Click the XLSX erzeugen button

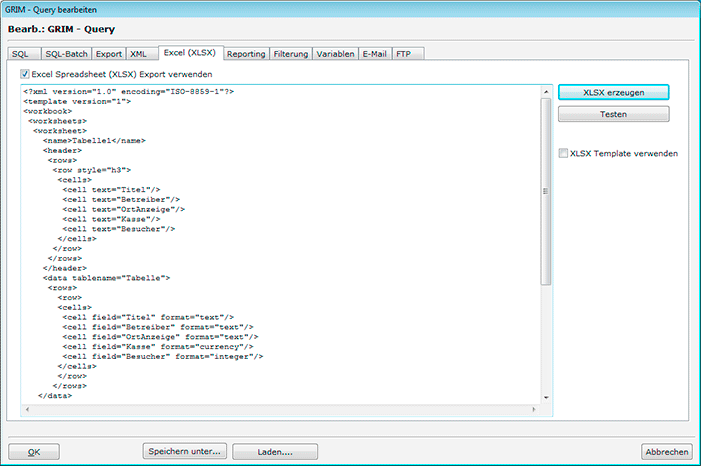(x=613, y=92)
